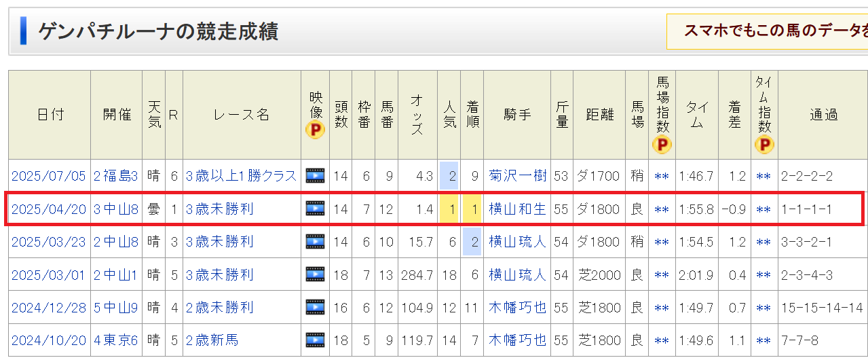This screenshot has height=360, width=868.
Task: Click タイム指数 ** link in 2024/10/20 row
Action: pyautogui.click(x=763, y=341)
